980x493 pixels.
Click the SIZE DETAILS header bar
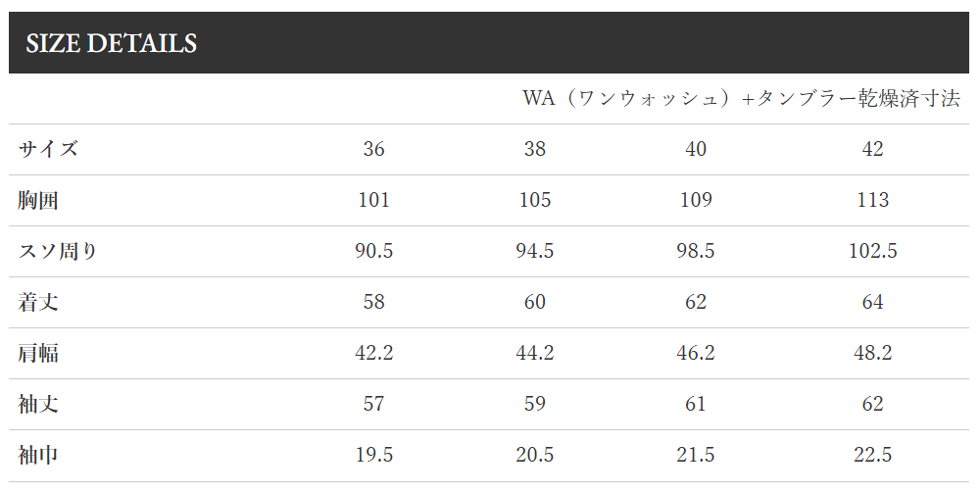coord(489,43)
